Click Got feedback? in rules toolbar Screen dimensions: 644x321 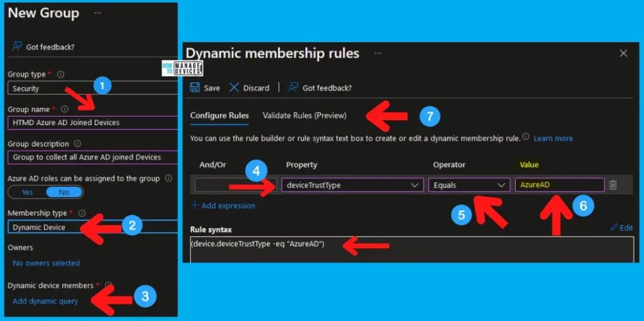pyautogui.click(x=327, y=88)
